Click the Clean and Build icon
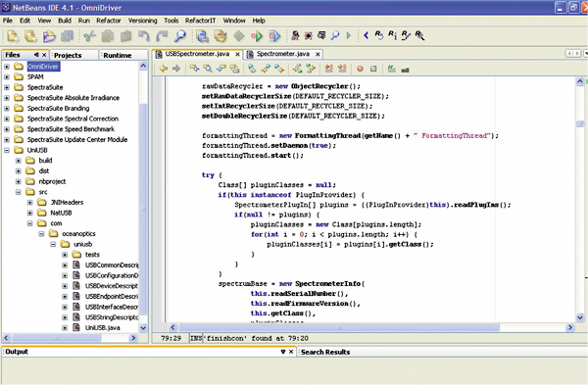 pos(220,36)
